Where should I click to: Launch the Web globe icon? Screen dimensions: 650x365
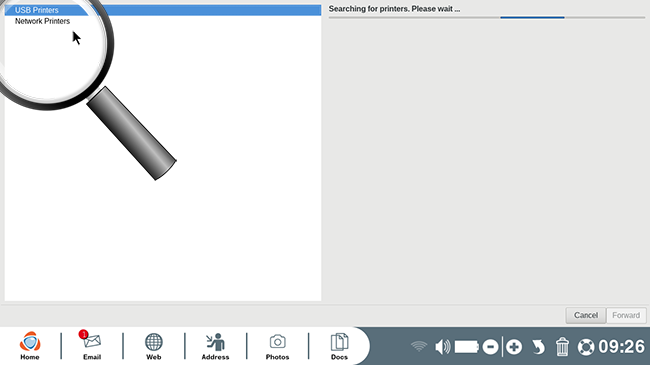point(153,346)
